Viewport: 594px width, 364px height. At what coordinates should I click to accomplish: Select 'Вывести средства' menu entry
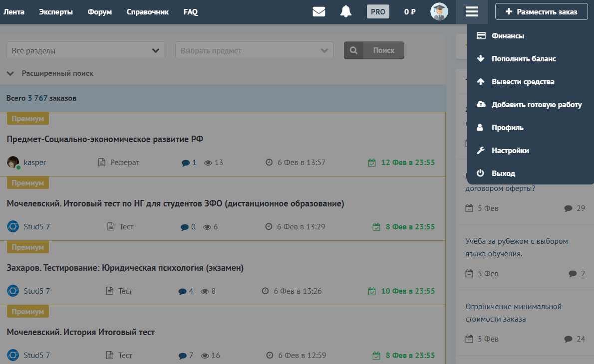coord(523,82)
